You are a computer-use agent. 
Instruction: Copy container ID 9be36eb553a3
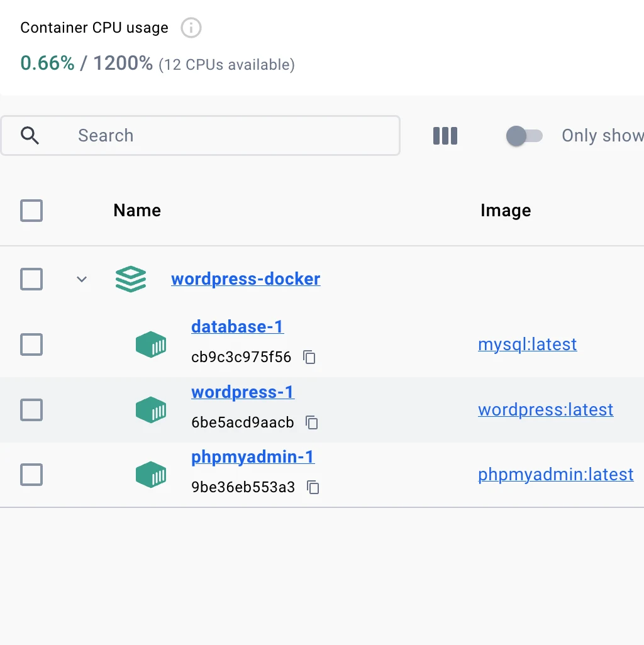pos(313,487)
